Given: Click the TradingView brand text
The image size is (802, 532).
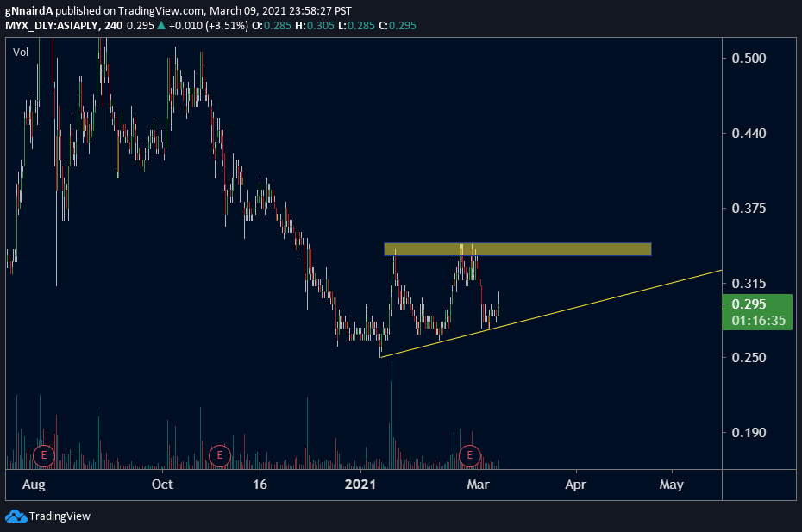Looking at the screenshot, I should tap(60, 516).
